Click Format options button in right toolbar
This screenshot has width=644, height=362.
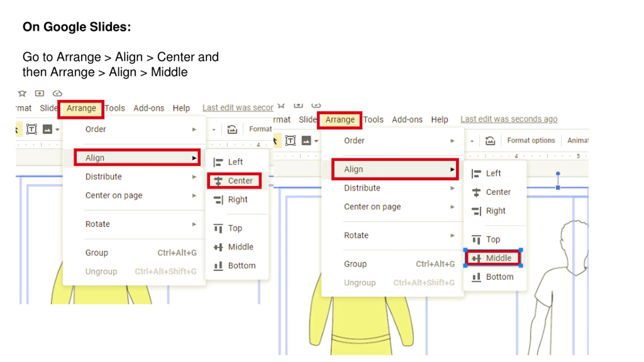tap(531, 140)
